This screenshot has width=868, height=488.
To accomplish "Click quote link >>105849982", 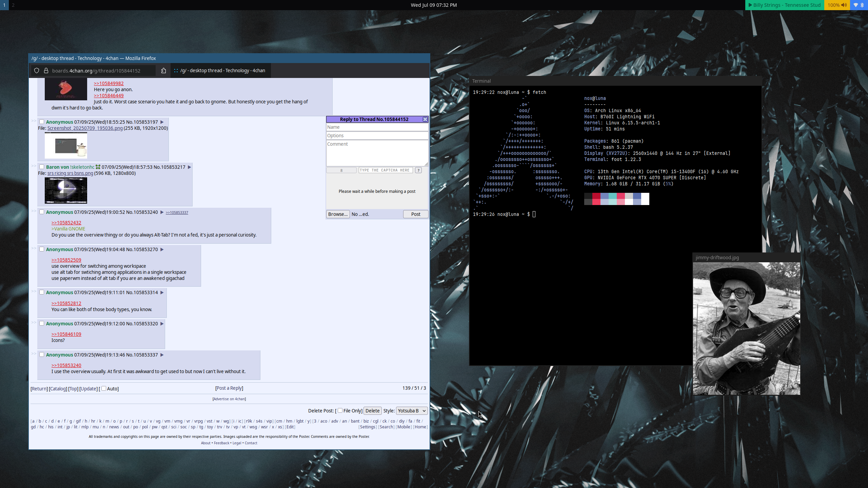I will [108, 83].
